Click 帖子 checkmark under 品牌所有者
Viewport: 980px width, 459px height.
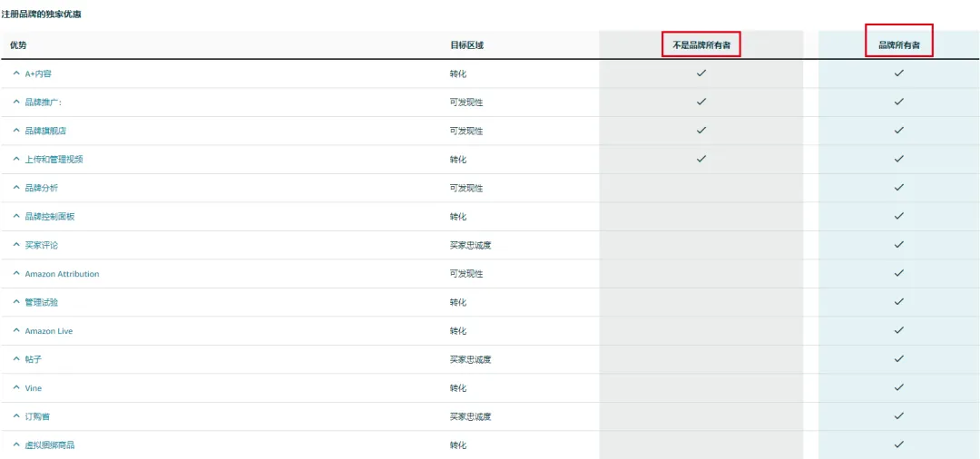point(898,359)
